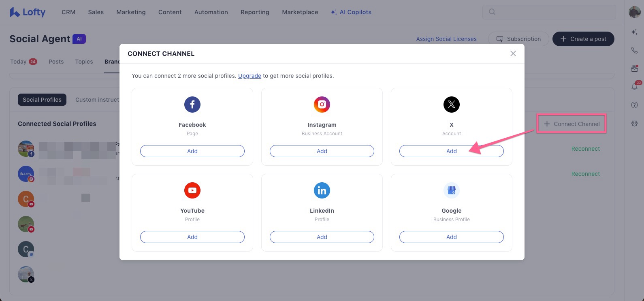The height and width of the screenshot is (301, 644).
Task: Add an Instagram Business Account
Action: [322, 151]
